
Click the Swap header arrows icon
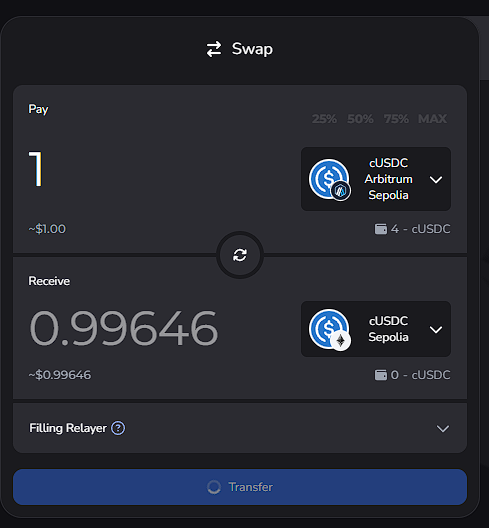point(214,49)
